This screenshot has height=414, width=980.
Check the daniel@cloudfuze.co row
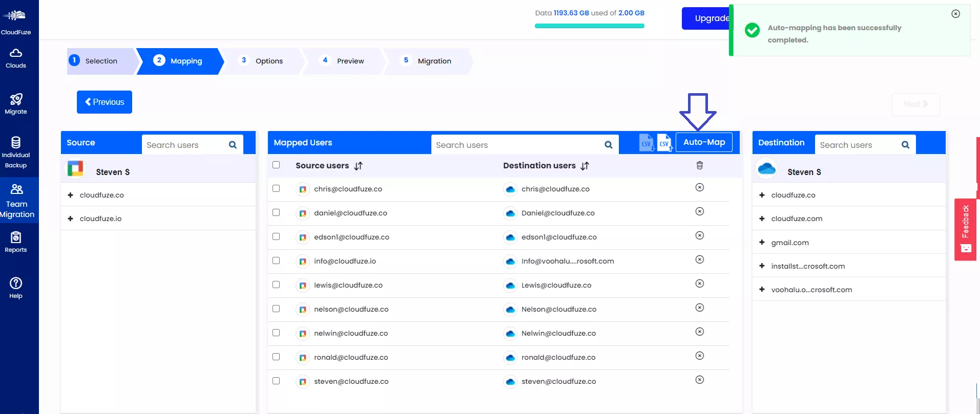tap(276, 212)
